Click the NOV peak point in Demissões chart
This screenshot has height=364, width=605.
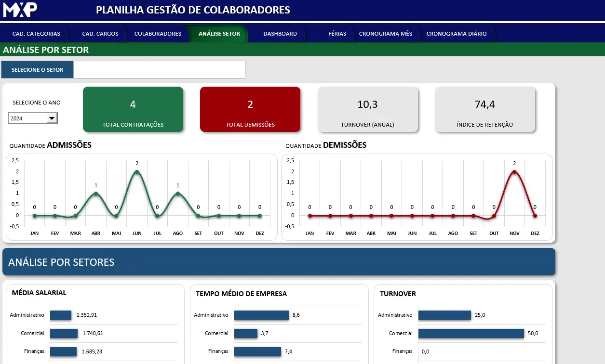click(x=514, y=172)
